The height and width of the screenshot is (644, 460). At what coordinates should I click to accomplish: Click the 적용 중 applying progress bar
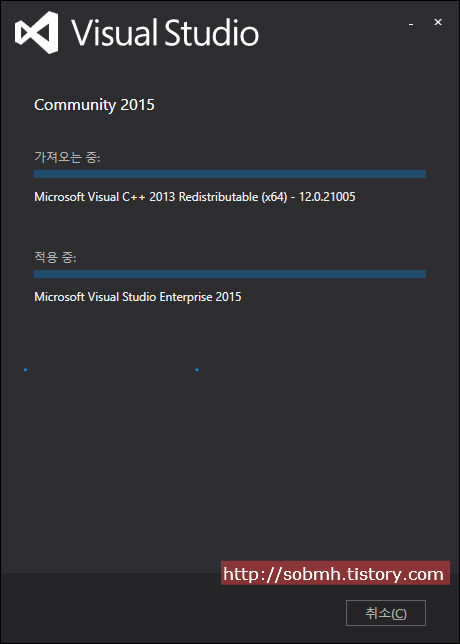tap(230, 274)
